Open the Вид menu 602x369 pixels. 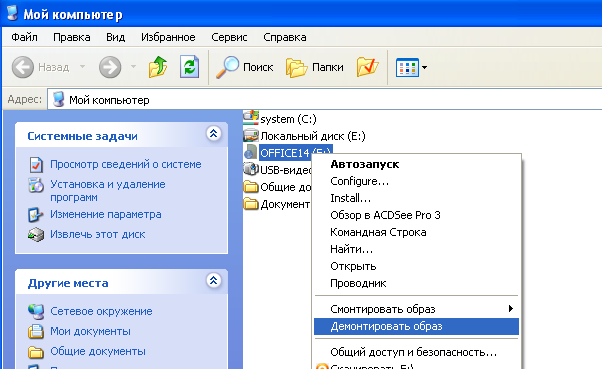click(116, 37)
